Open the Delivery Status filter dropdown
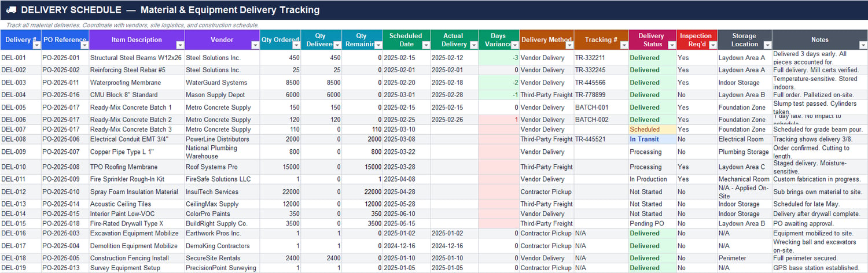868x273 pixels. [672, 45]
